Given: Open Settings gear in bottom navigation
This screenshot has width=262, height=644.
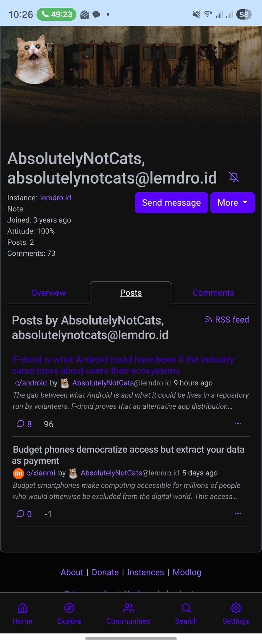Looking at the screenshot, I should [x=236, y=608].
